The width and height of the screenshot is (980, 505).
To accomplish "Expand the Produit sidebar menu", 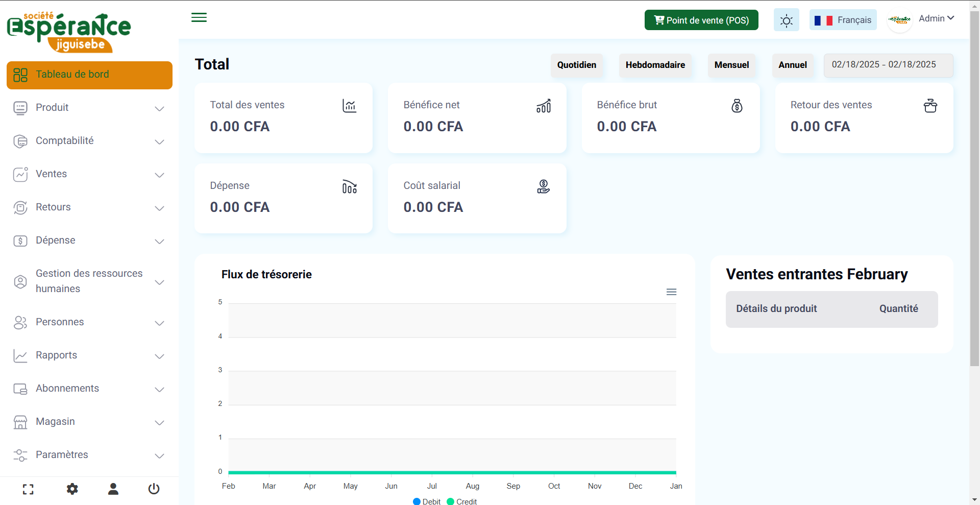I will 89,108.
